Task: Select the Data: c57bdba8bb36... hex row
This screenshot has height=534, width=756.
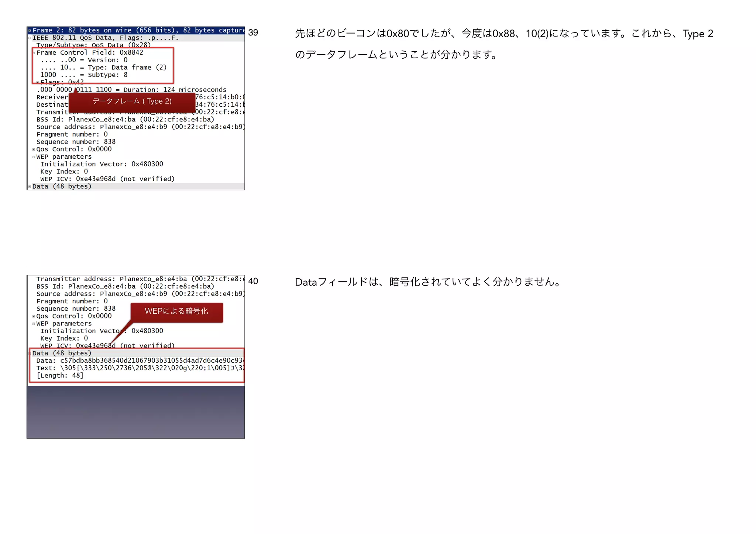Action: coord(140,361)
